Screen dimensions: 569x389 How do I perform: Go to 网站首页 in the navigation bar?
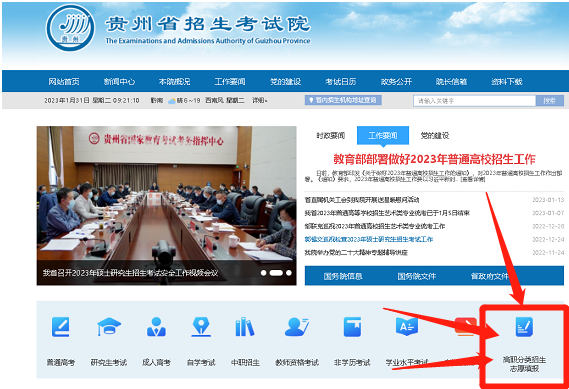(x=64, y=82)
